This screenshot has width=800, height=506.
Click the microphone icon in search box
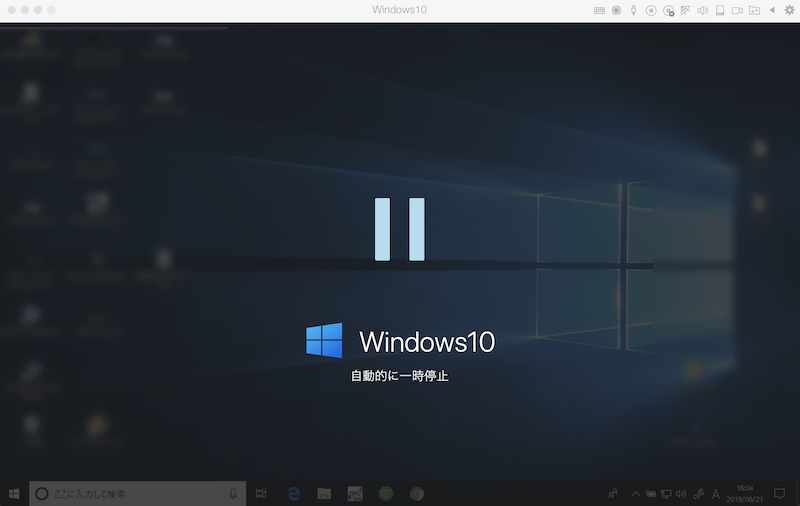(x=233, y=494)
